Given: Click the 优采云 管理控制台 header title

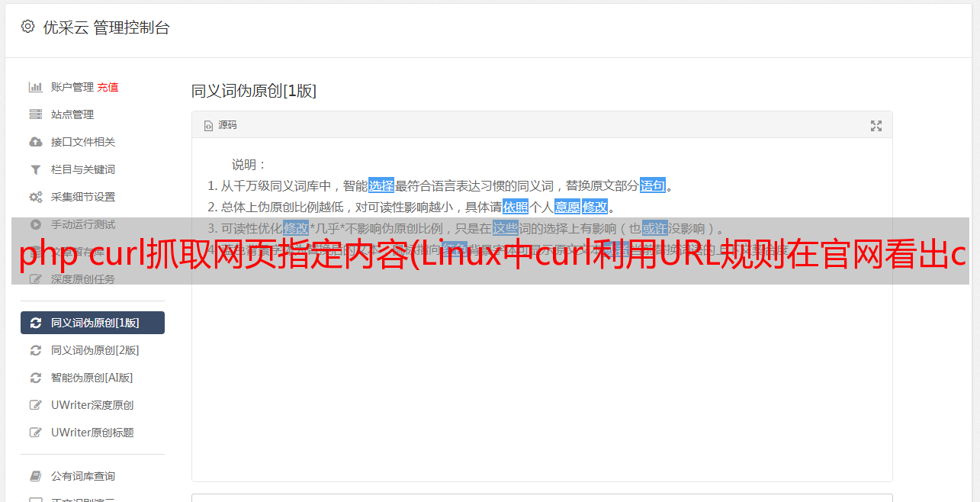Looking at the screenshot, I should [x=106, y=27].
